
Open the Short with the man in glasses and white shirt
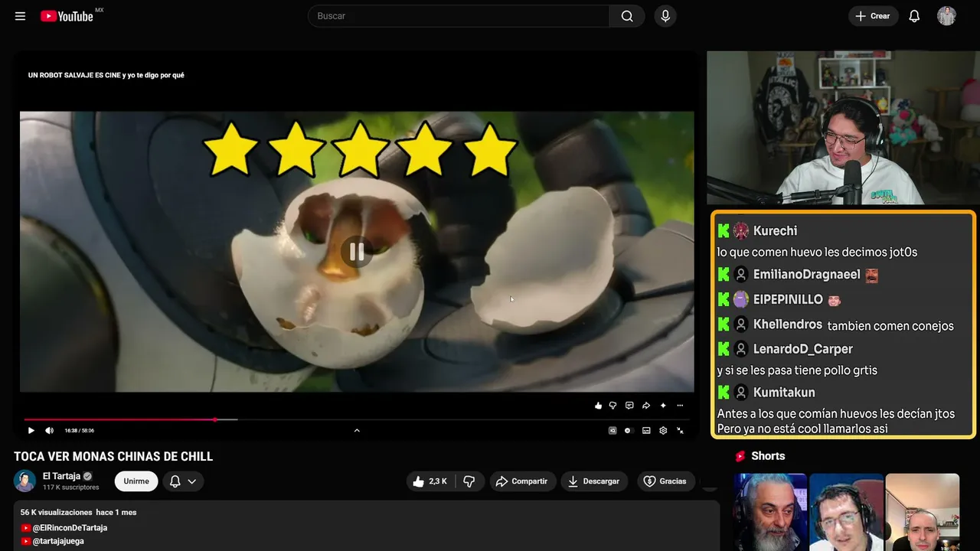pyautogui.click(x=923, y=512)
